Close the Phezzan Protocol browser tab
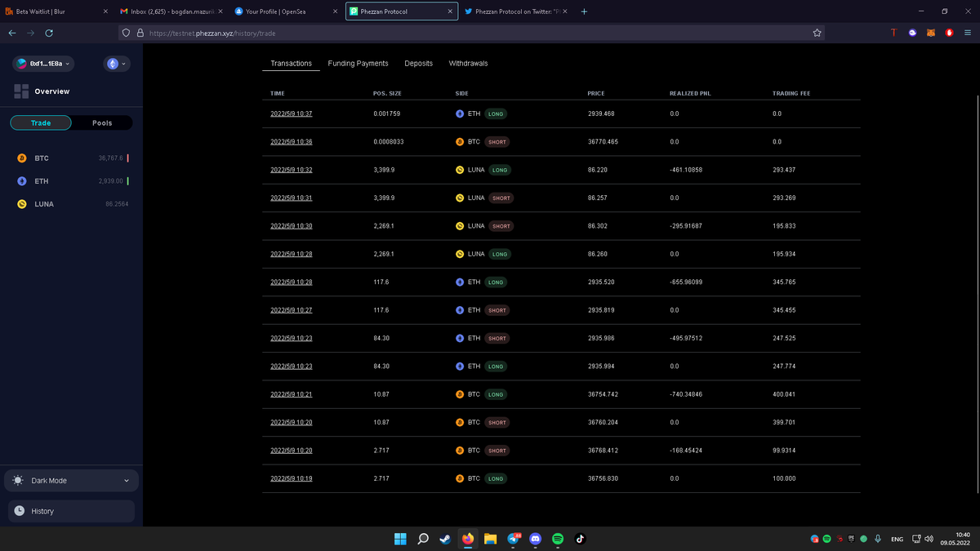The width and height of the screenshot is (980, 551). click(450, 11)
